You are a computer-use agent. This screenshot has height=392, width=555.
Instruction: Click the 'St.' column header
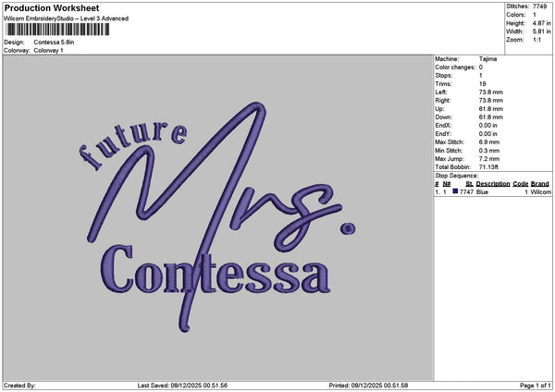coord(469,184)
